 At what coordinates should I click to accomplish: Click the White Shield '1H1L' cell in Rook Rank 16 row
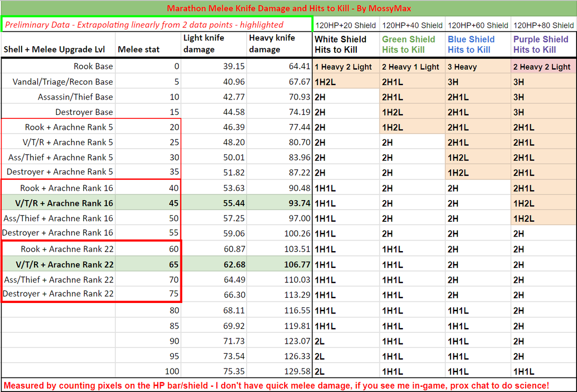point(346,188)
